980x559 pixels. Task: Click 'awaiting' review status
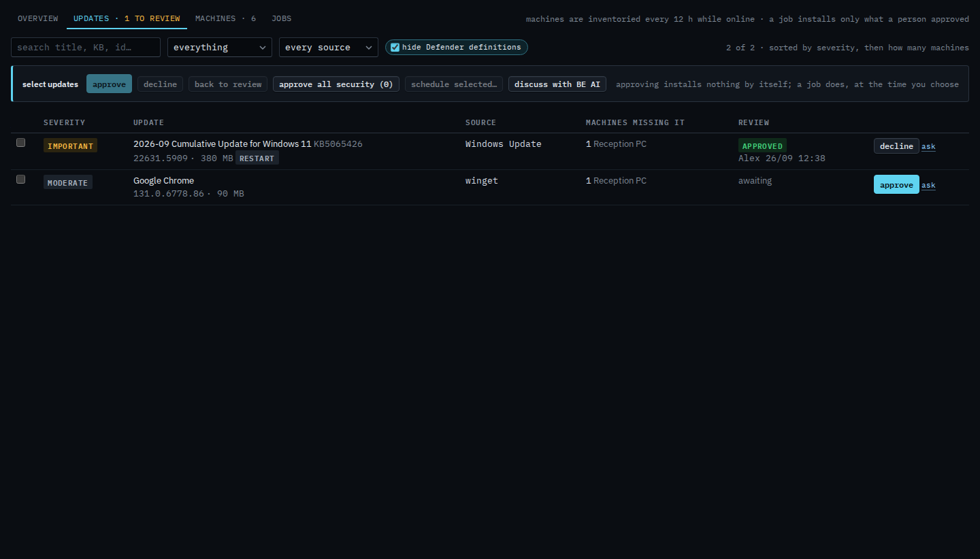point(755,180)
